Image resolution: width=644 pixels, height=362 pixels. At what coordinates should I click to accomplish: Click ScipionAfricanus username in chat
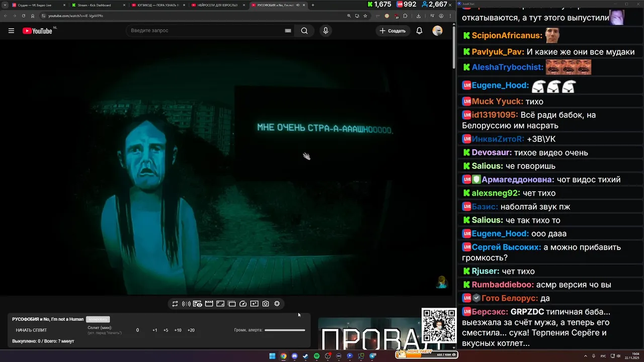point(507,36)
